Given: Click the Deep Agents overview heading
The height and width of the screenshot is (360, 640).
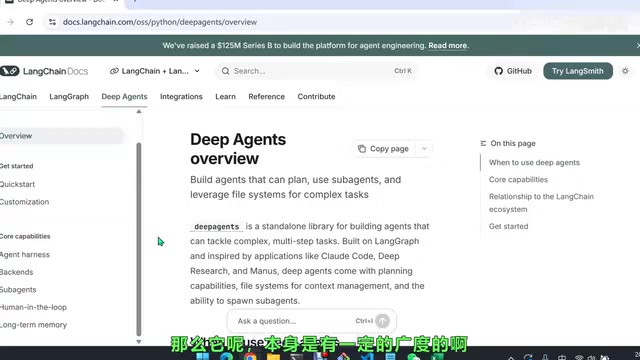Looking at the screenshot, I should tap(238, 149).
